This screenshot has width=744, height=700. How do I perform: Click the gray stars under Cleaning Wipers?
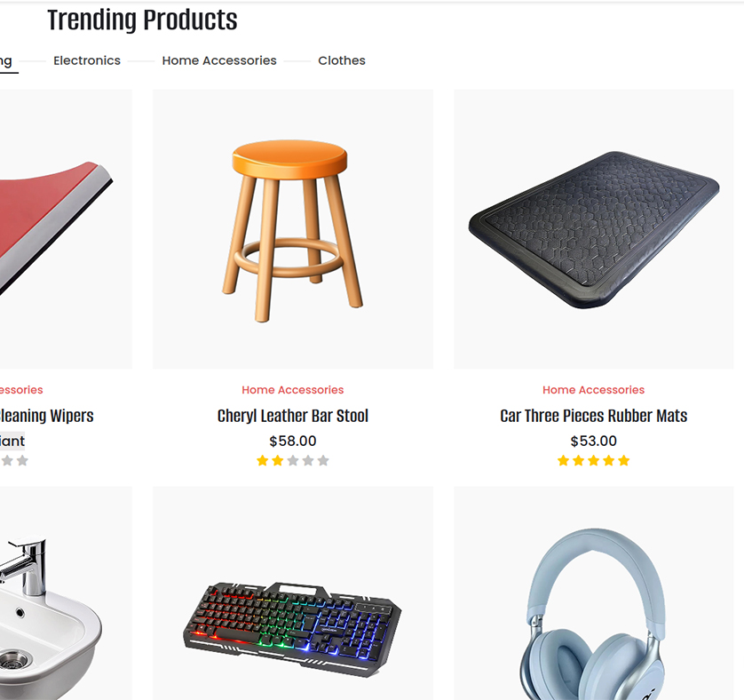pyautogui.click(x=14, y=461)
